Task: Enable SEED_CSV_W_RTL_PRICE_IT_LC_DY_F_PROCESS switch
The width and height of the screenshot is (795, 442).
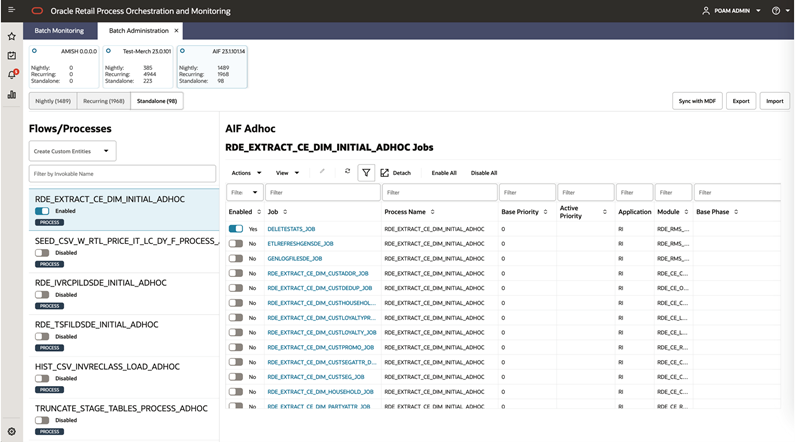Action: 42,253
